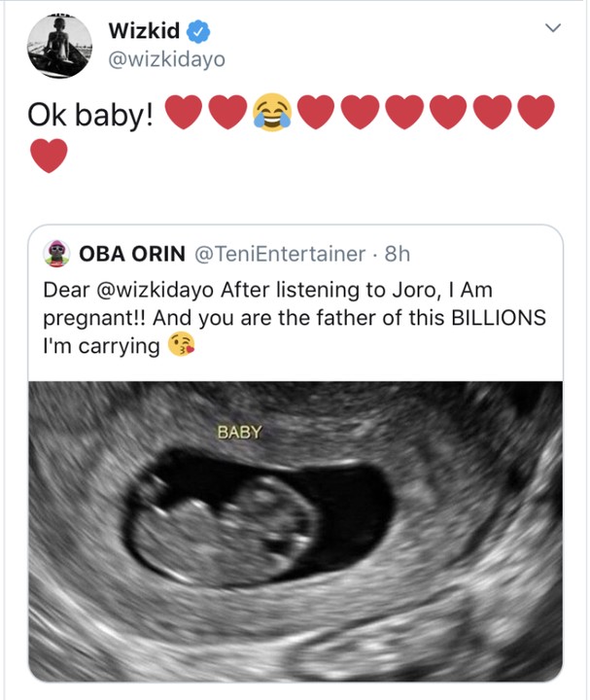Click the heart right after the laughing emoji

click(316, 113)
